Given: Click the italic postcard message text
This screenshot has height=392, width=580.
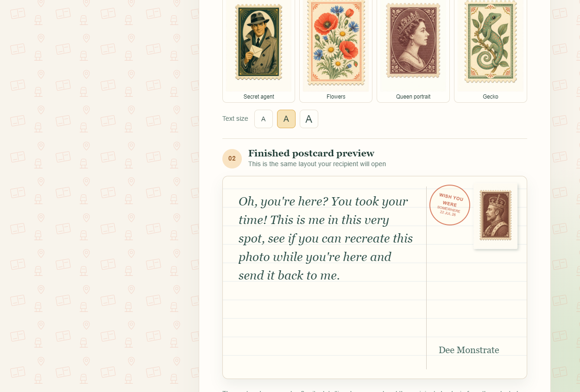Looking at the screenshot, I should pos(326,238).
